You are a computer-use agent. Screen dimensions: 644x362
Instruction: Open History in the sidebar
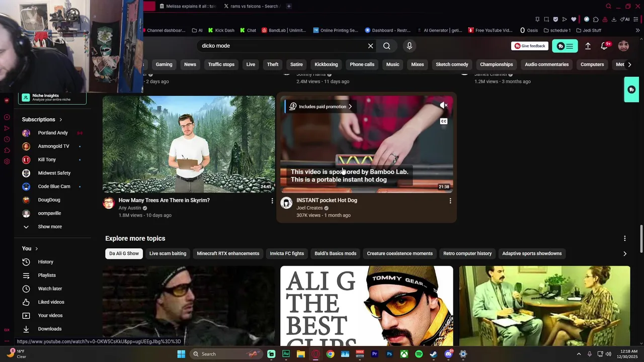[x=45, y=262]
